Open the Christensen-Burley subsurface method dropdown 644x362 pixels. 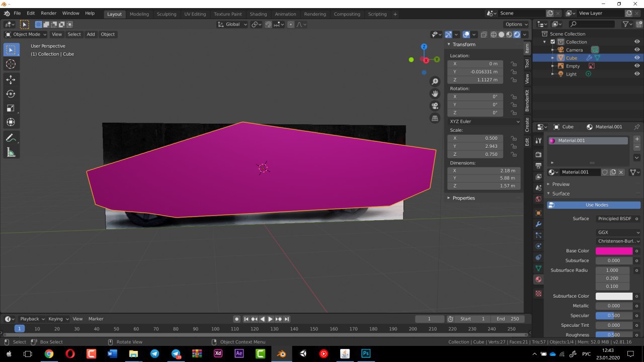[618, 241]
